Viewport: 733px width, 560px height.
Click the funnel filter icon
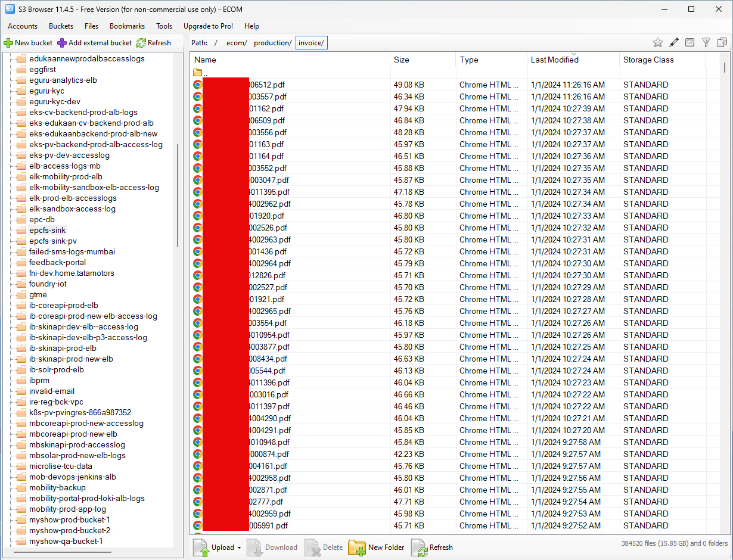pyautogui.click(x=706, y=42)
